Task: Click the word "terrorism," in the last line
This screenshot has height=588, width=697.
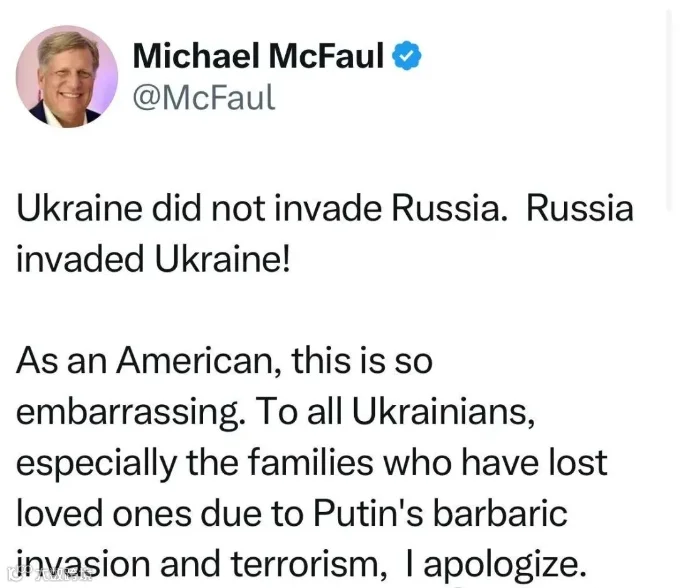Action: [309, 564]
